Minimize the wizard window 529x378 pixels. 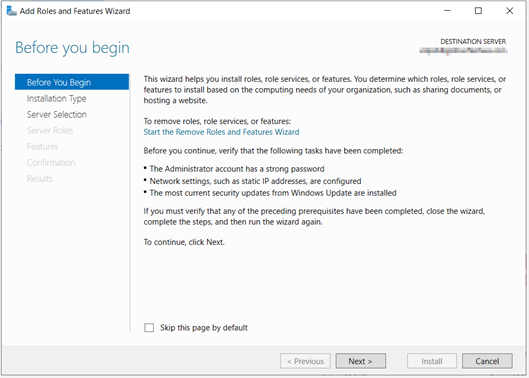[x=447, y=11]
